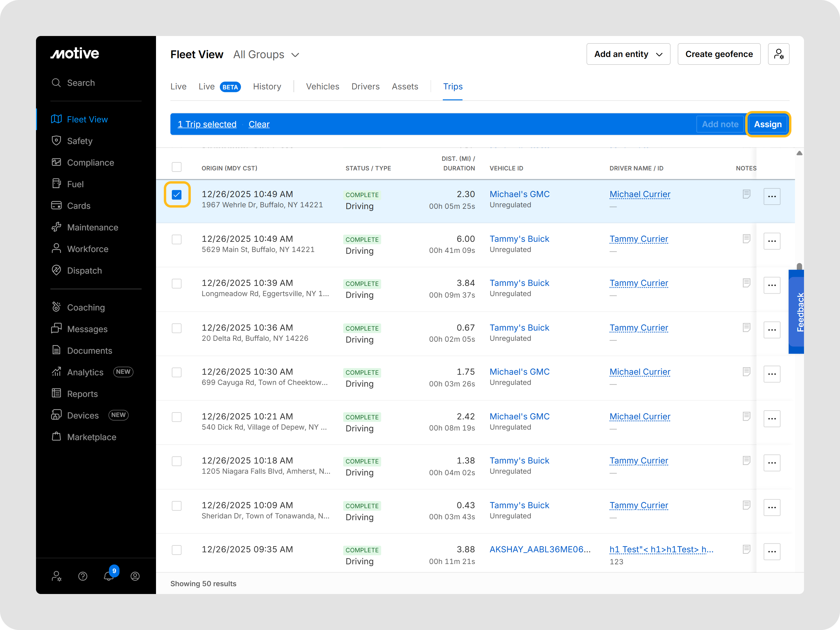Click the admin settings icon beside Create geofence
Viewport: 840px width, 630px height.
[x=778, y=54]
